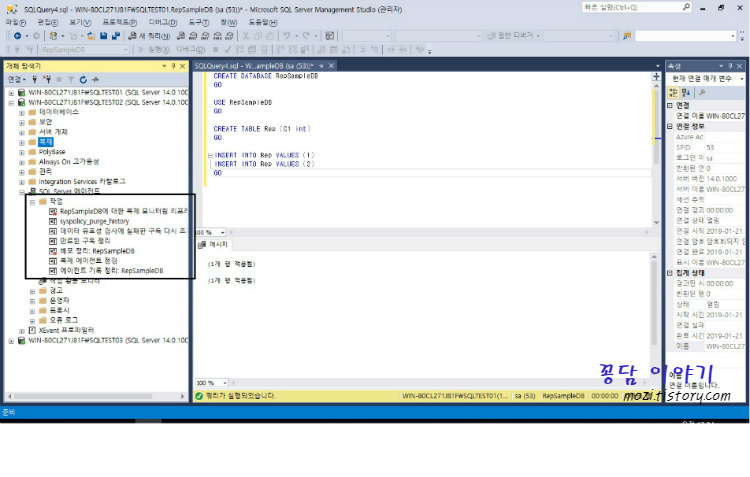Image resolution: width=750 pixels, height=477 pixels.
Task: Click the Cut scissors icon
Action: coord(246,36)
